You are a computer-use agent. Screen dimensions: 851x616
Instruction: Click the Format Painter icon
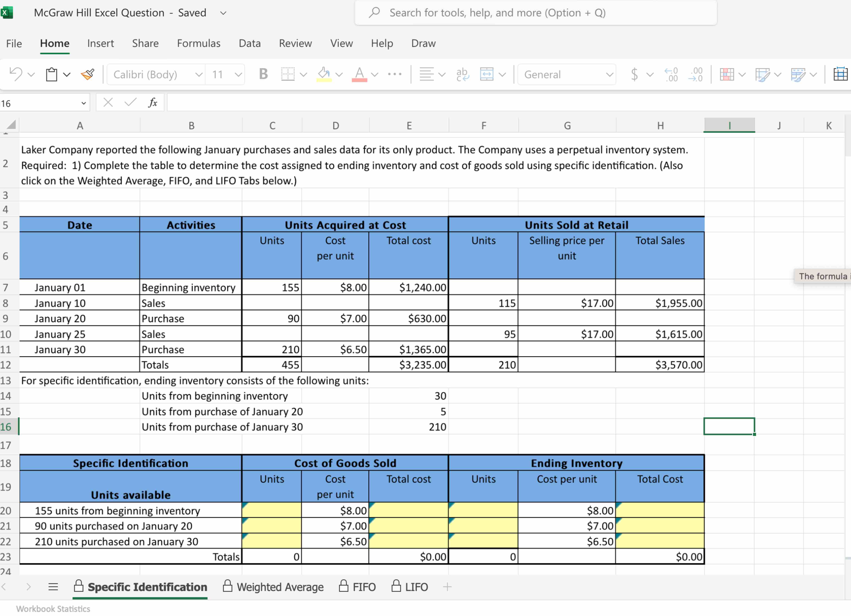point(87,74)
